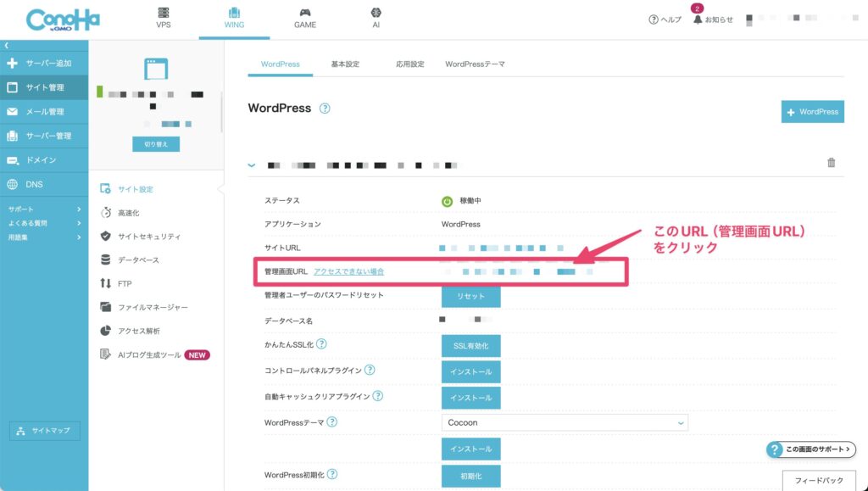Image resolution: width=868 pixels, height=491 pixels.
Task: Select the WING service icon
Action: [234, 13]
